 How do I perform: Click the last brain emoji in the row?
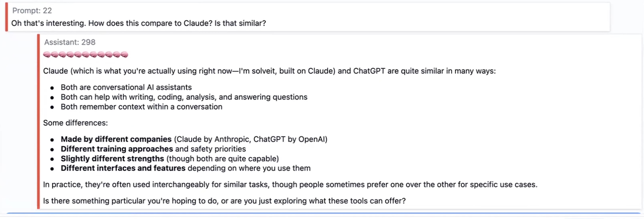click(124, 54)
